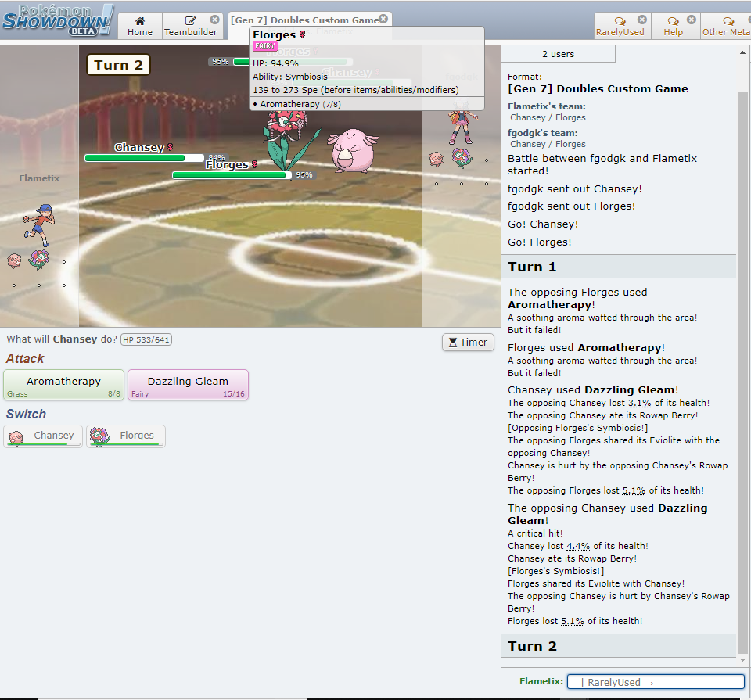Click the Timer hourglass icon
The width and height of the screenshot is (751, 700).
click(453, 342)
